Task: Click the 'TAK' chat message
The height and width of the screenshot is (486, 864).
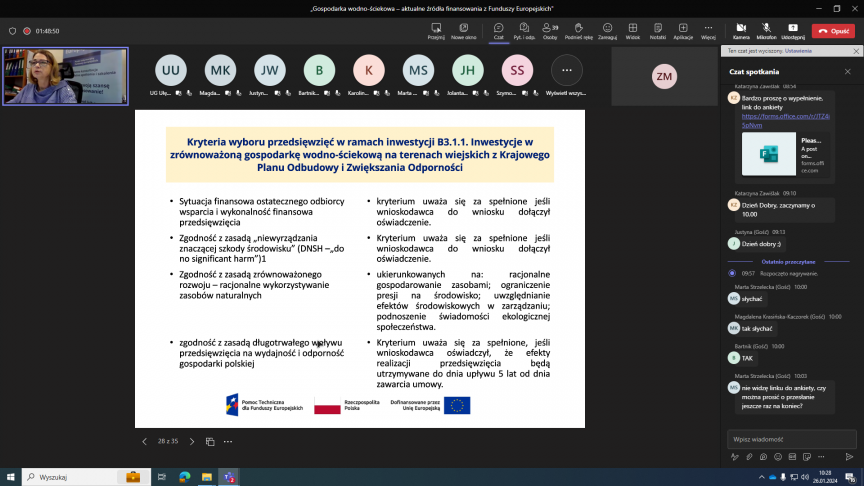Action: click(747, 358)
